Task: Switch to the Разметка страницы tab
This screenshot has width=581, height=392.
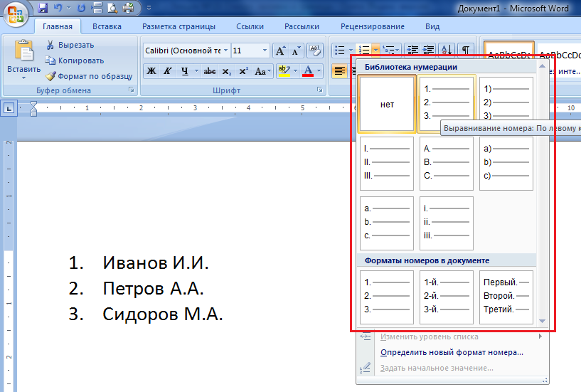Action: pos(178,26)
